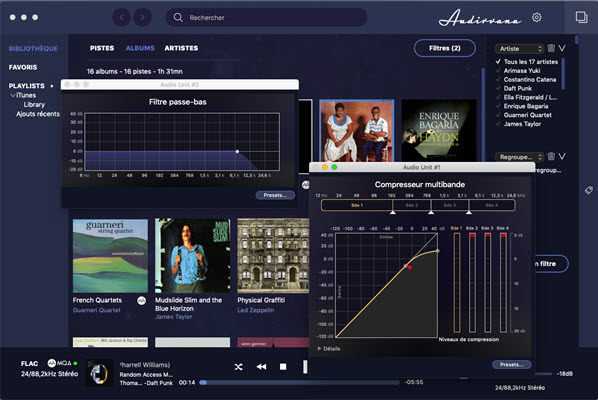Toggle shuffle playback
The width and height of the screenshot is (598, 400).
(238, 367)
